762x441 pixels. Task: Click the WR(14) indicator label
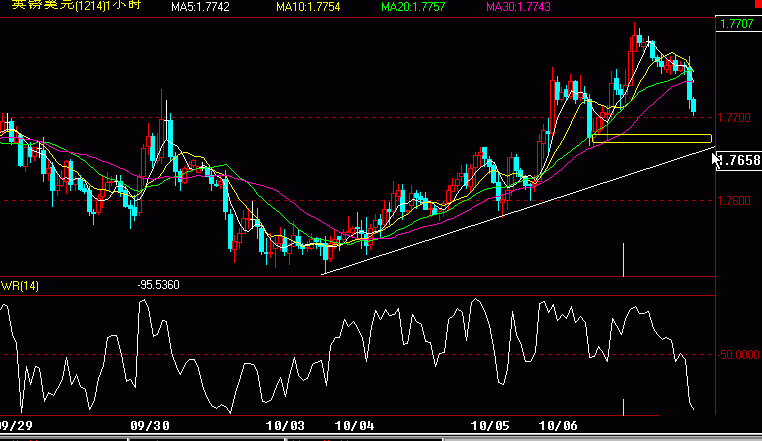tap(19, 285)
